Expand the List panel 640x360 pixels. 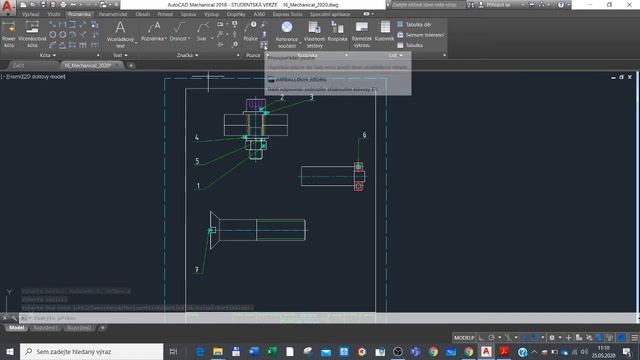pyautogui.click(x=396, y=55)
